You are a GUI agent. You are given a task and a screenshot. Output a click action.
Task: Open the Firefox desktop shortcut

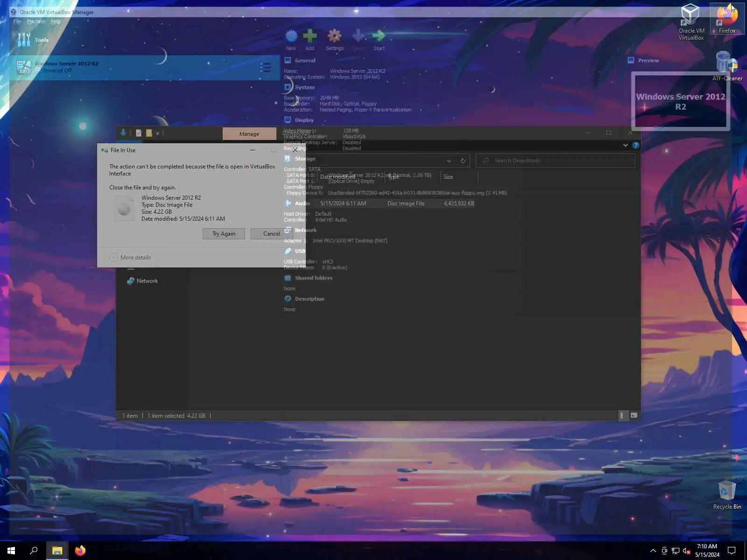point(727,19)
